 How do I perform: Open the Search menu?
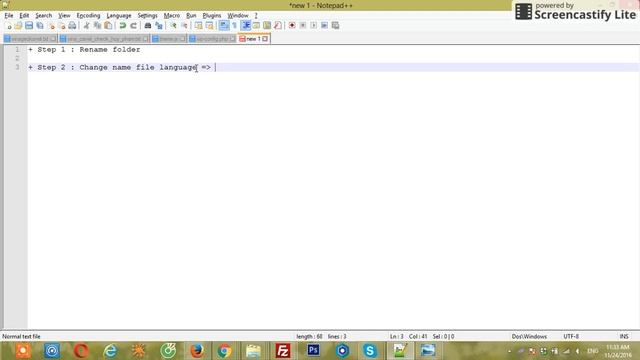tap(43, 16)
